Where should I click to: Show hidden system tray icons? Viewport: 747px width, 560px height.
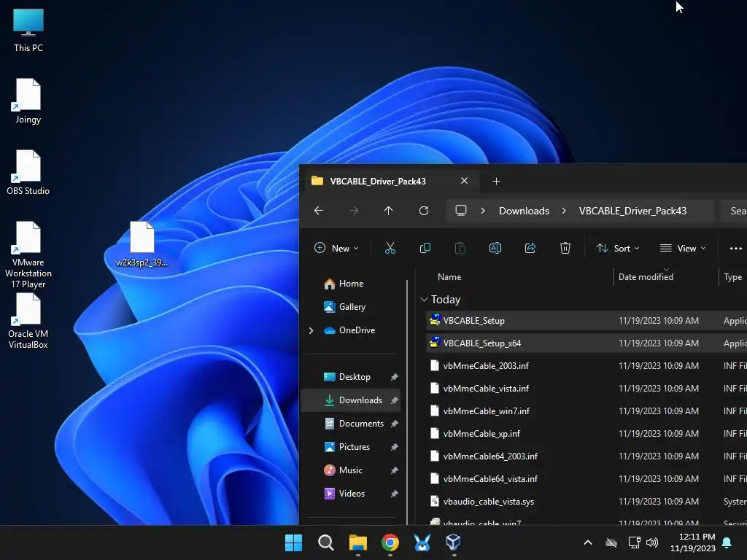588,542
